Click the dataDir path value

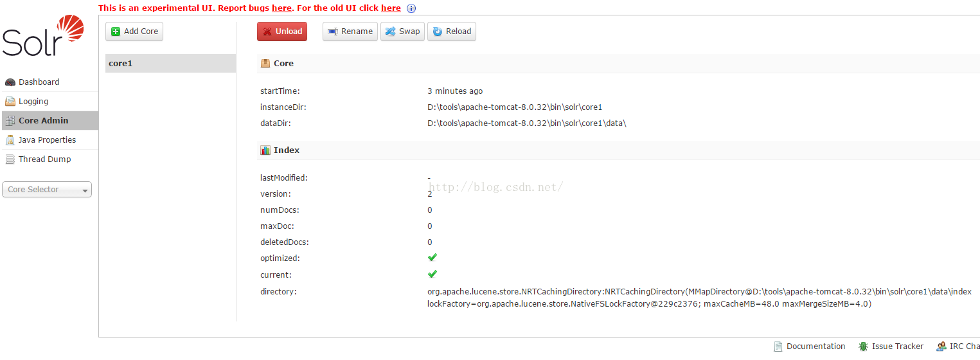pyautogui.click(x=527, y=123)
